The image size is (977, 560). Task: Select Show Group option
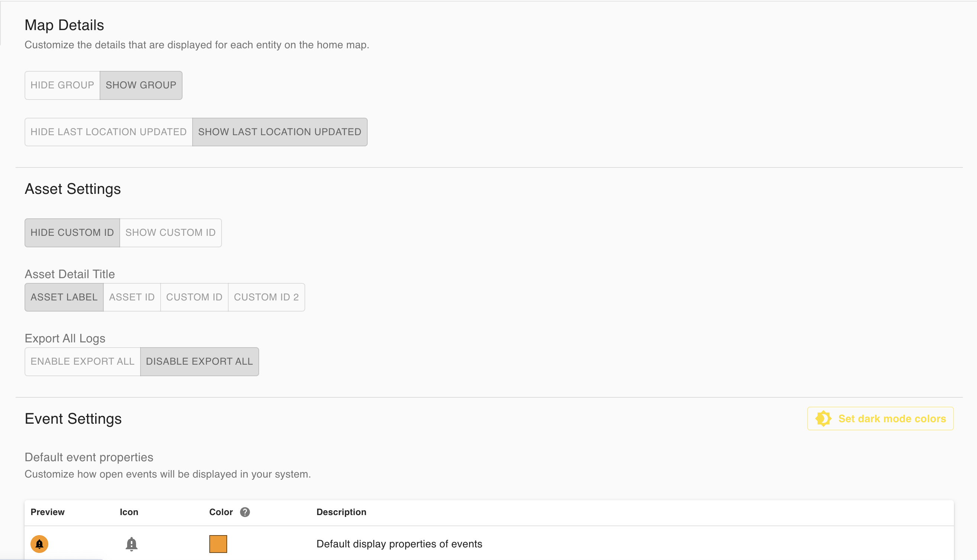(x=141, y=85)
